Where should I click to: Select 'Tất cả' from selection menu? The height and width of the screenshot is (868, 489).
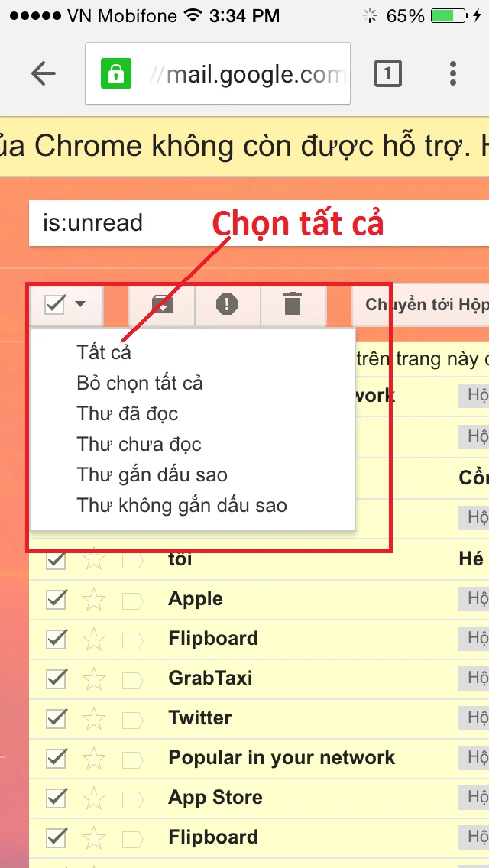pyautogui.click(x=104, y=352)
